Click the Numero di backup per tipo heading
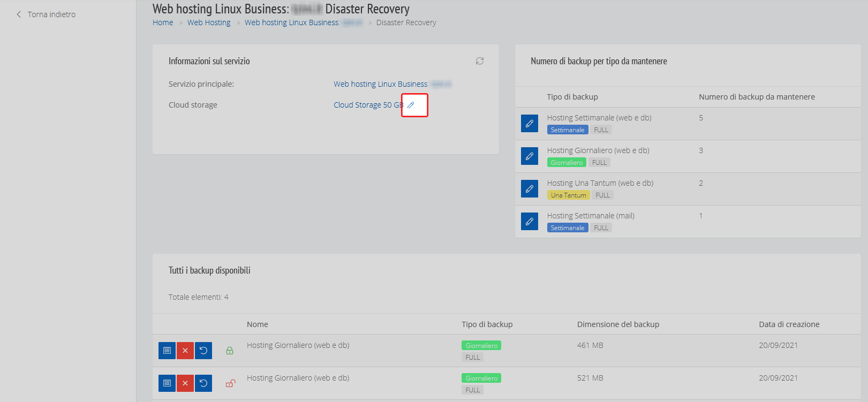 click(599, 61)
